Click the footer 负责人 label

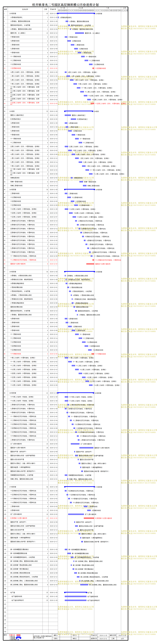pyautogui.click(x=56, y=638)
